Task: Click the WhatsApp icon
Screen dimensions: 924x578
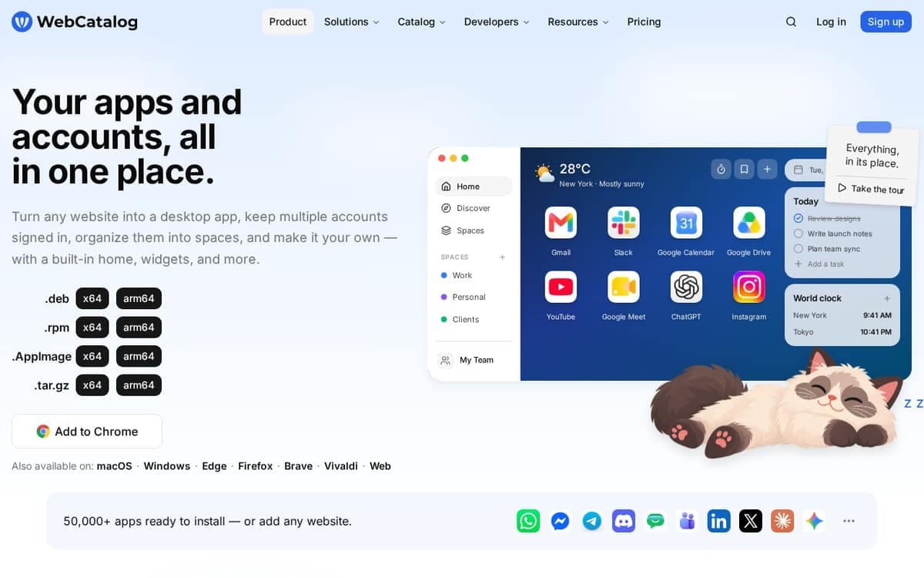Action: [x=528, y=521]
